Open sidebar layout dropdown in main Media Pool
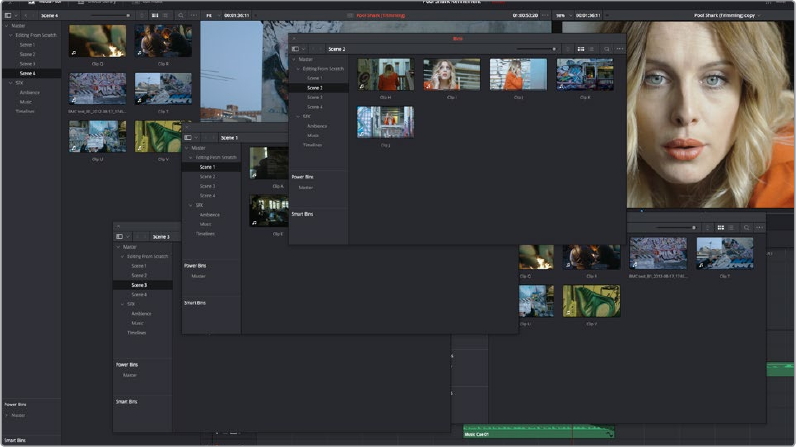Viewport: 796px width, 447px height. (x=16, y=15)
